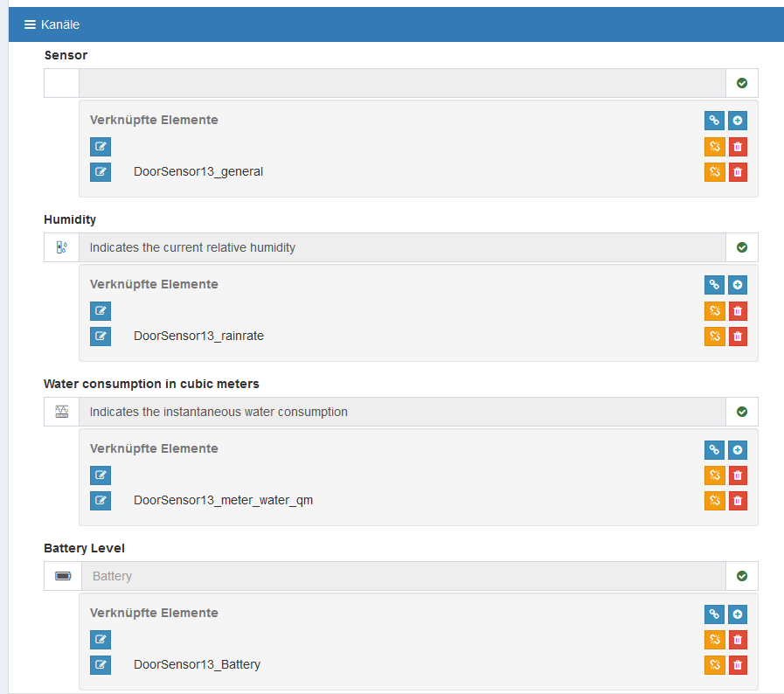Click the Sensor channel heading
Viewport: 784px width, 694px height.
pos(66,55)
